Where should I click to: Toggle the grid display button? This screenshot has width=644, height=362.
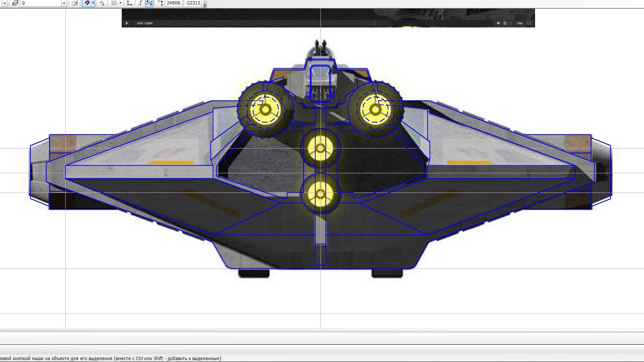click(114, 3)
